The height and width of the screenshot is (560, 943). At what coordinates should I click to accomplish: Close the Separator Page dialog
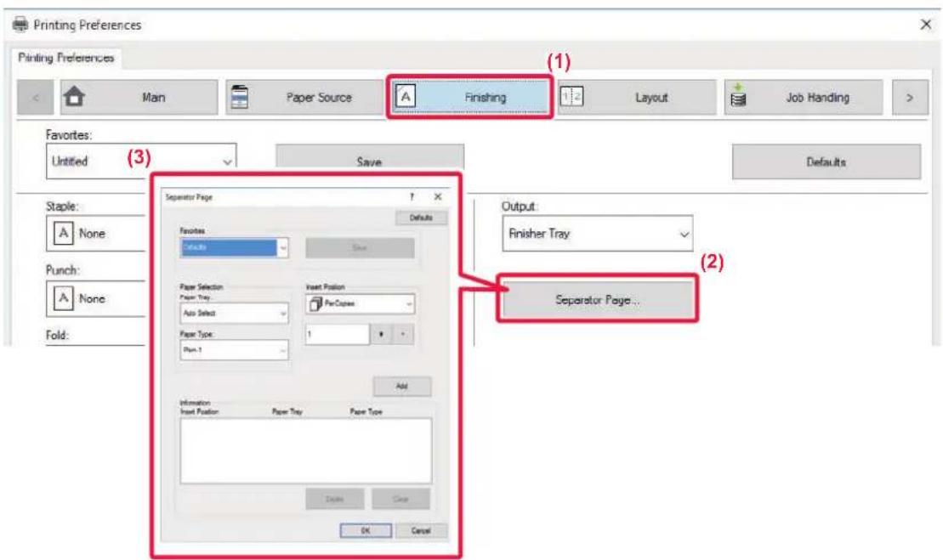coord(438,197)
